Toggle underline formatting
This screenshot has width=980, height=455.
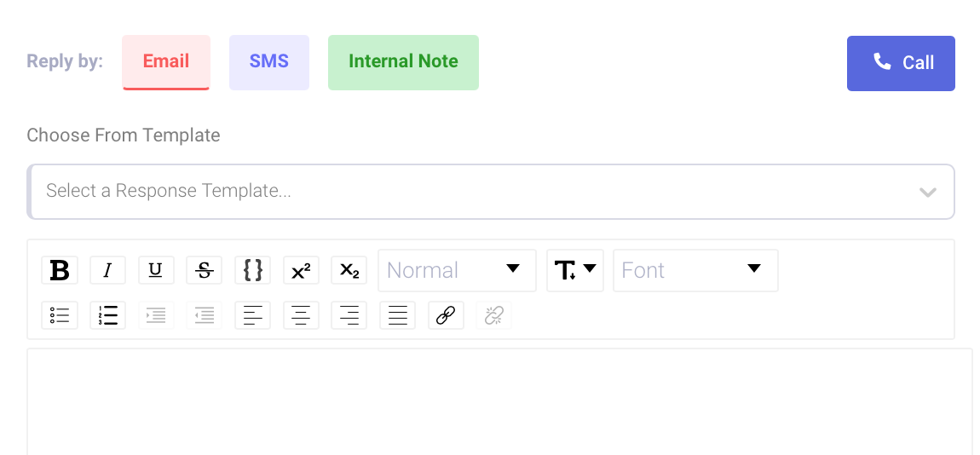[x=156, y=270]
